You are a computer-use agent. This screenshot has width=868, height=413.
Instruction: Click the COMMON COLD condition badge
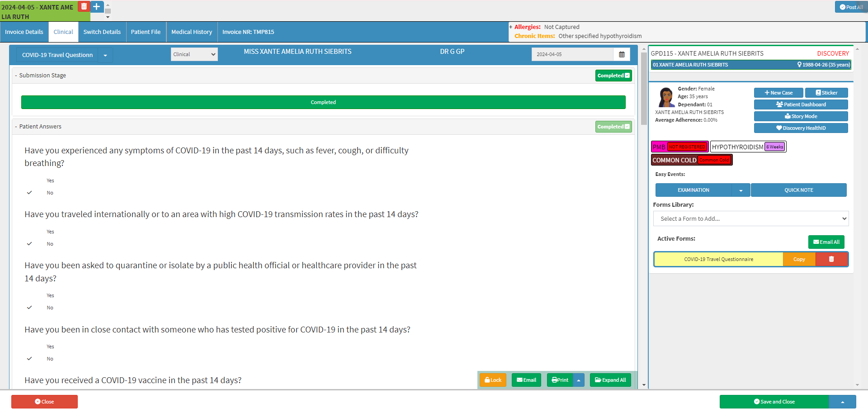692,160
